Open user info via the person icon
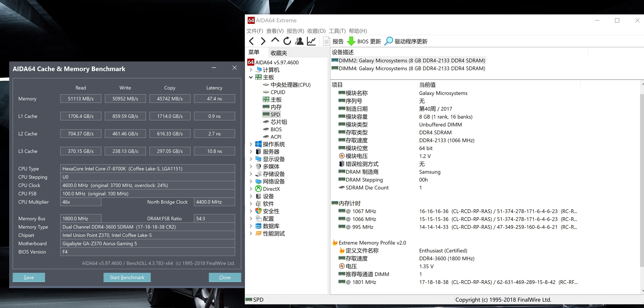 coord(299,41)
